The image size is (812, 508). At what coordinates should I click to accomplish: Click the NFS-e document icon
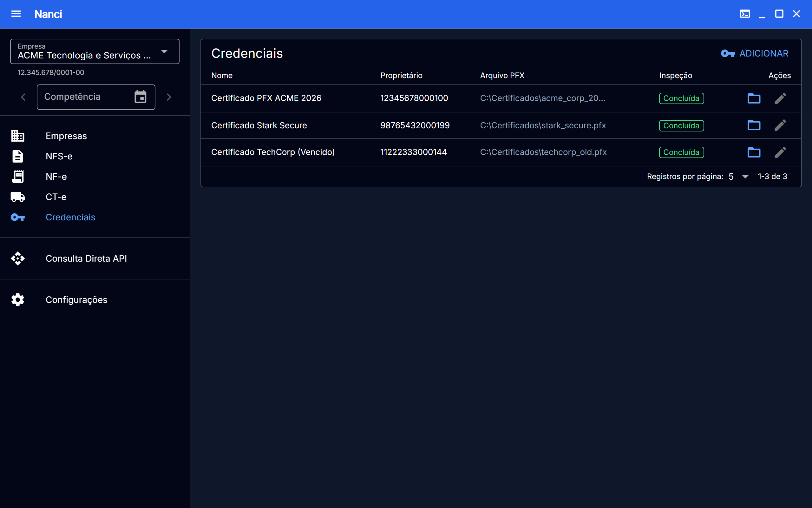(x=17, y=156)
